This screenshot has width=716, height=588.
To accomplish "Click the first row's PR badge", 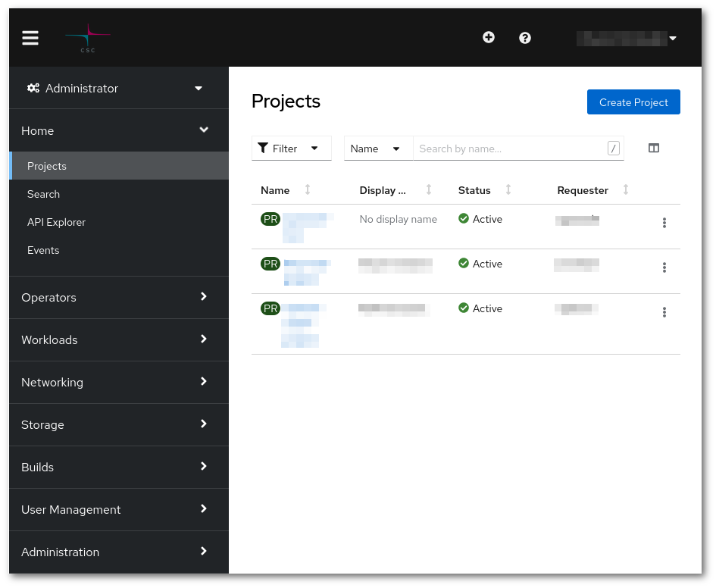I will pyautogui.click(x=270, y=219).
